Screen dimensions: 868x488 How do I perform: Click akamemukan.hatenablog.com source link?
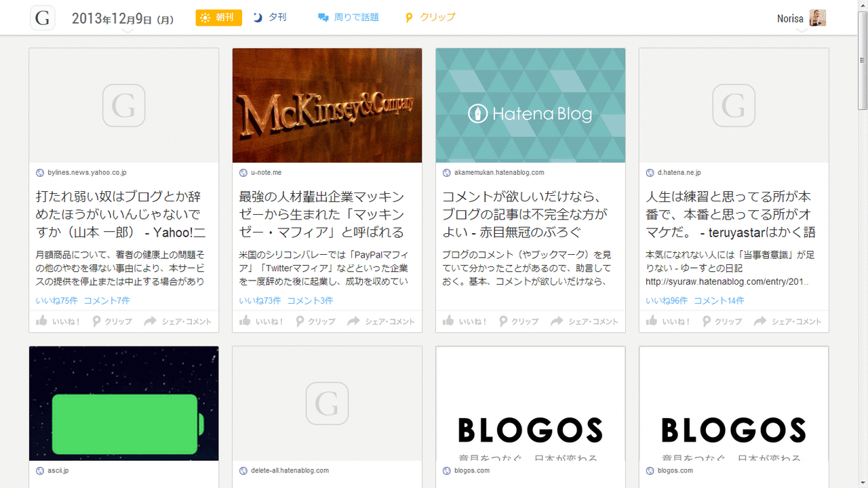coord(499,173)
